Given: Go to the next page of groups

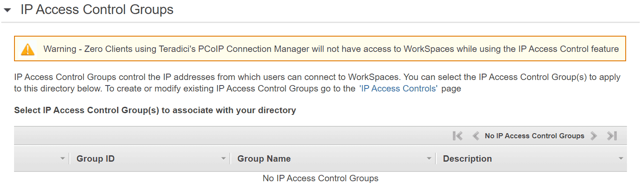Looking at the screenshot, I should (594, 136).
